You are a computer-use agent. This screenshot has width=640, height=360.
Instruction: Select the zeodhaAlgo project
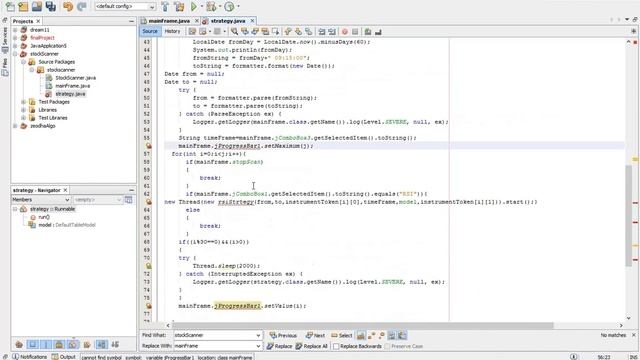(42, 126)
